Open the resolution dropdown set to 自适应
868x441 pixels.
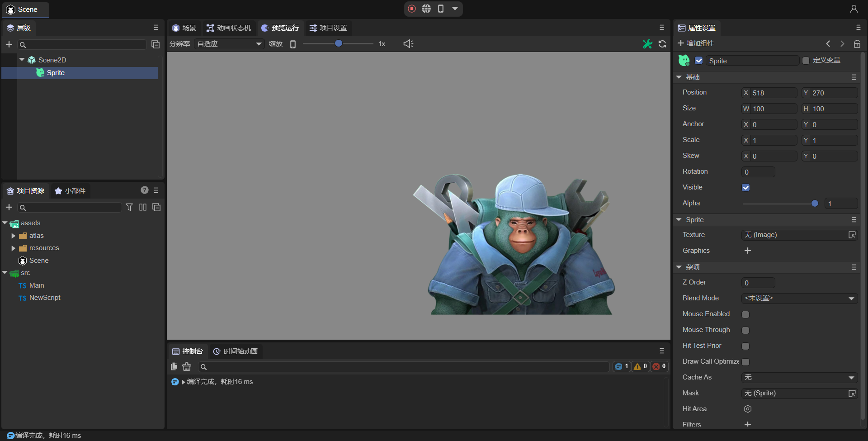pos(229,44)
